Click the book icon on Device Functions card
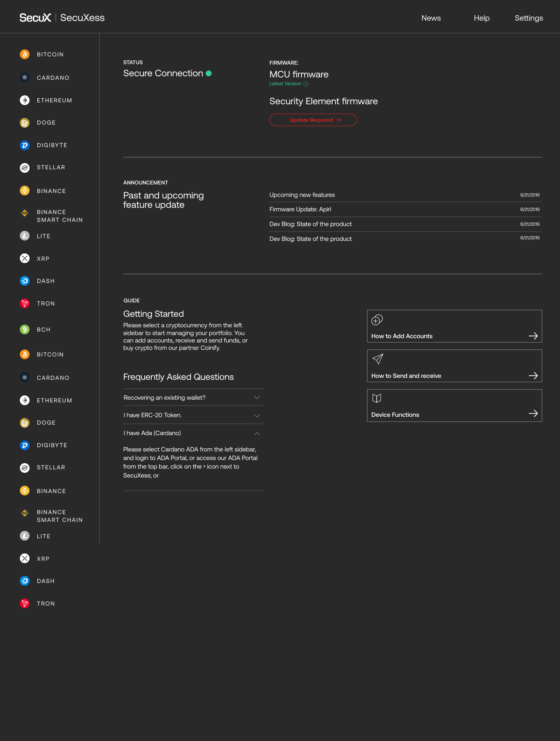Image resolution: width=560 pixels, height=741 pixels. (x=377, y=398)
